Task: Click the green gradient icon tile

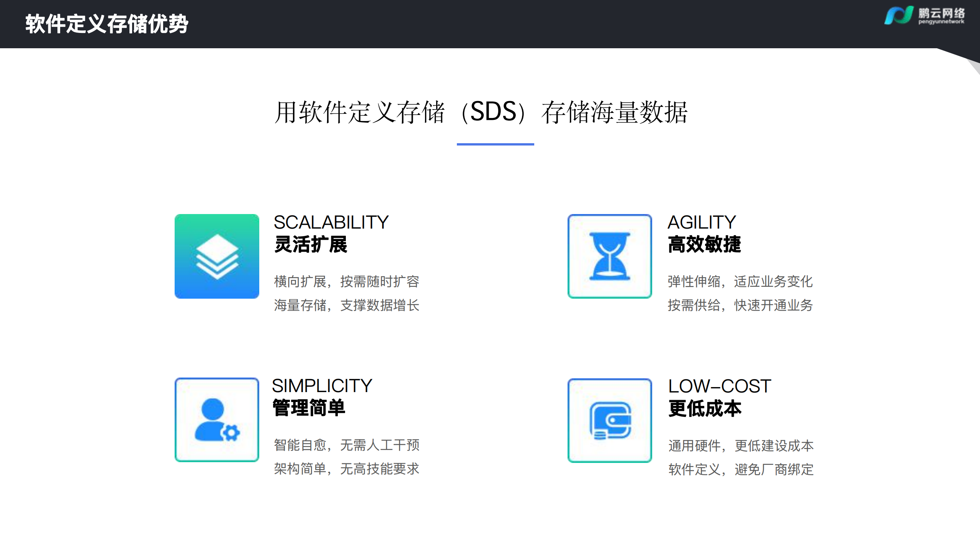Action: pos(217,255)
